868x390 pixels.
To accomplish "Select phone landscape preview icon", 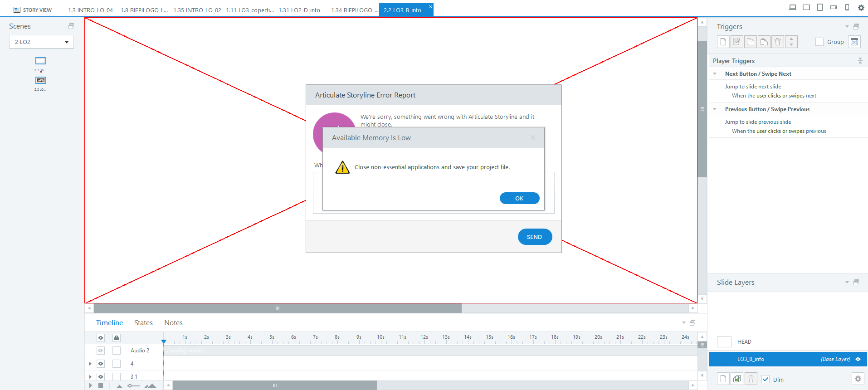I will (x=834, y=7).
